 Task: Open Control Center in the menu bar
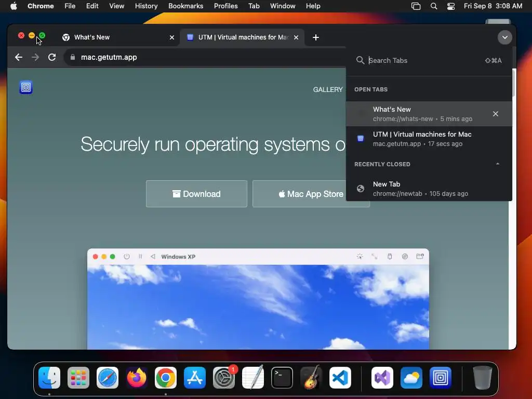tap(451, 6)
